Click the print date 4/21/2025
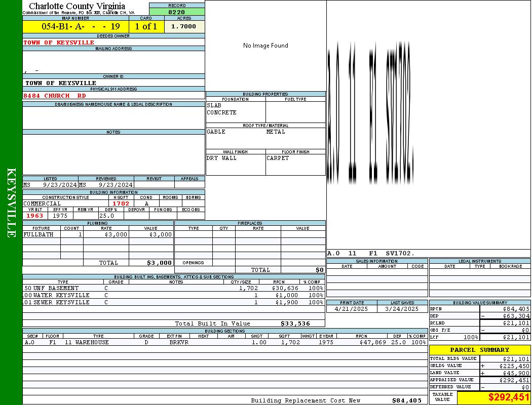This screenshot has width=532, height=405. 351,309
